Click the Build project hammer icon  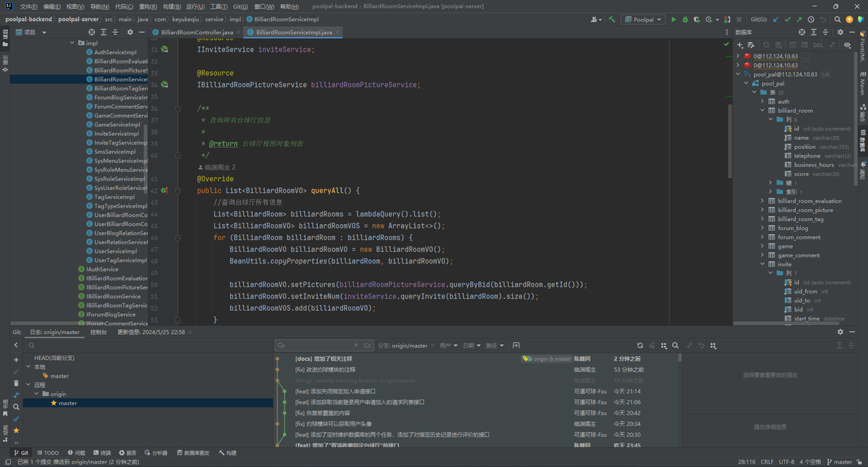pos(612,20)
